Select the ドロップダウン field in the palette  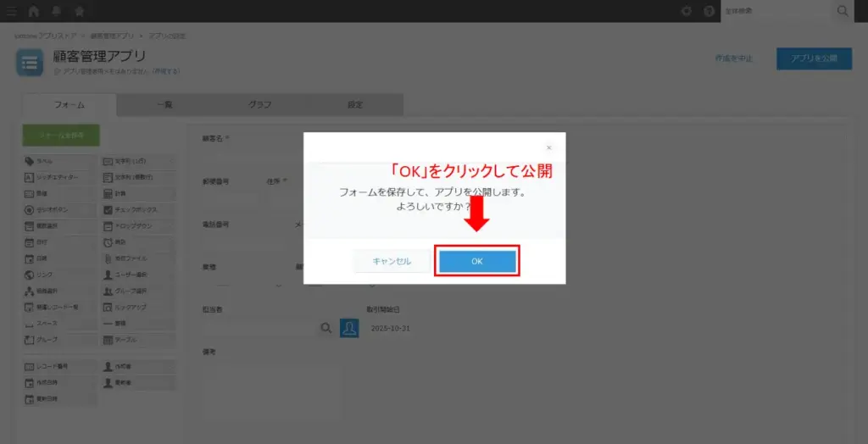click(140, 226)
